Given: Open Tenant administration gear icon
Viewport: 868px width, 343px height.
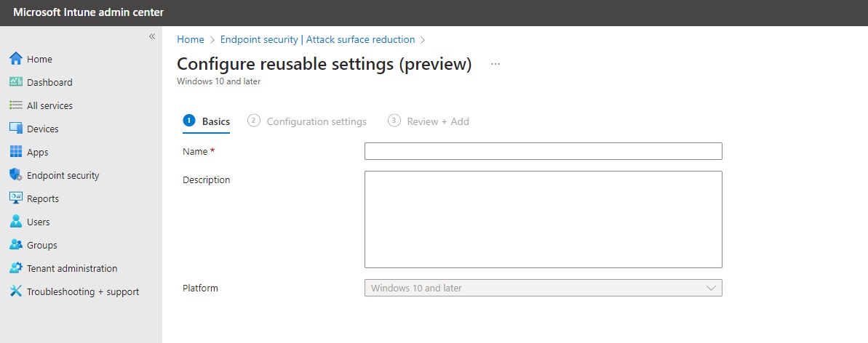Looking at the screenshot, I should tap(16, 267).
